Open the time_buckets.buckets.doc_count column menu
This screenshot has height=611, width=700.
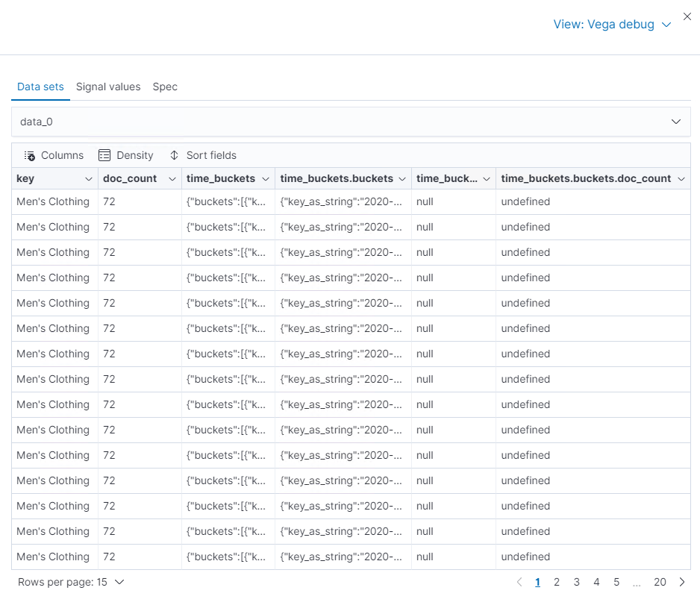(x=679, y=179)
